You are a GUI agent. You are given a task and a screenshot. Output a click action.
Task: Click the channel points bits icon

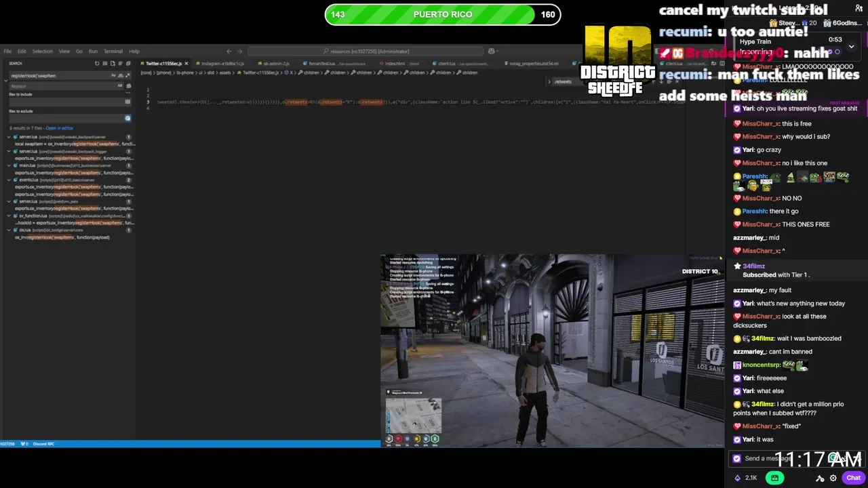[738, 478]
